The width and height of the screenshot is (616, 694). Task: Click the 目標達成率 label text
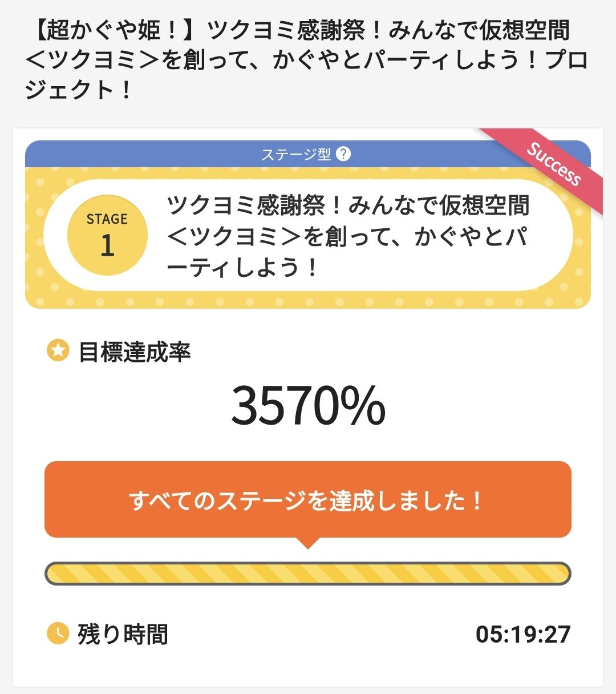135,352
